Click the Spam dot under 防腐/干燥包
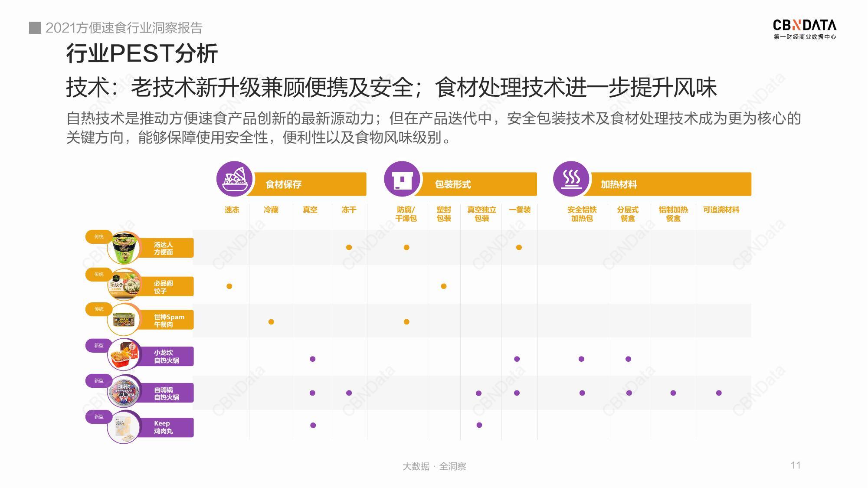The width and height of the screenshot is (868, 488). [406, 322]
